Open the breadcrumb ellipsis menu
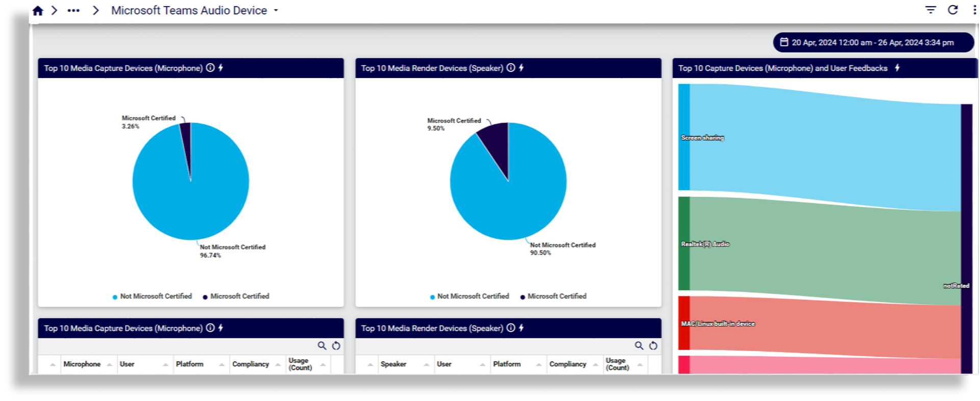980x401 pixels. (x=73, y=11)
